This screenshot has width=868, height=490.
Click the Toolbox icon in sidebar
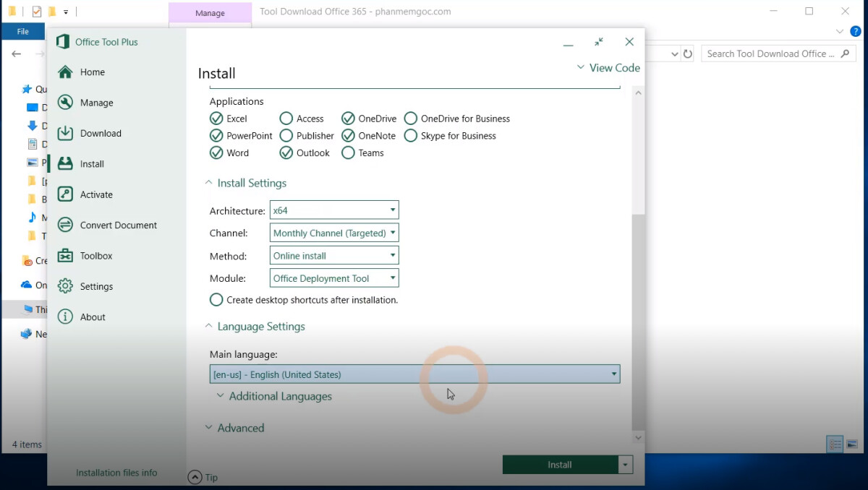(65, 256)
